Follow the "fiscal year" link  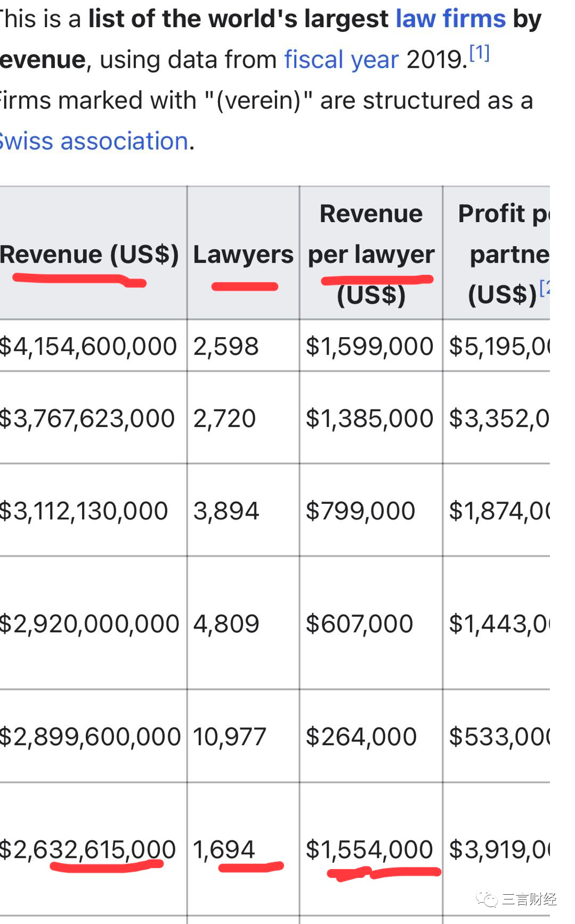[341, 60]
